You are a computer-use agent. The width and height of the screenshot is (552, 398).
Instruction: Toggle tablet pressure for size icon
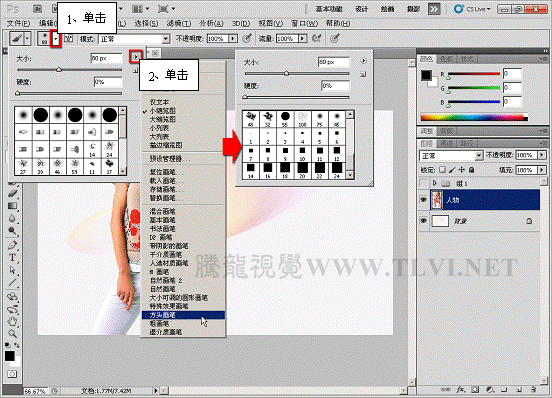click(335, 38)
